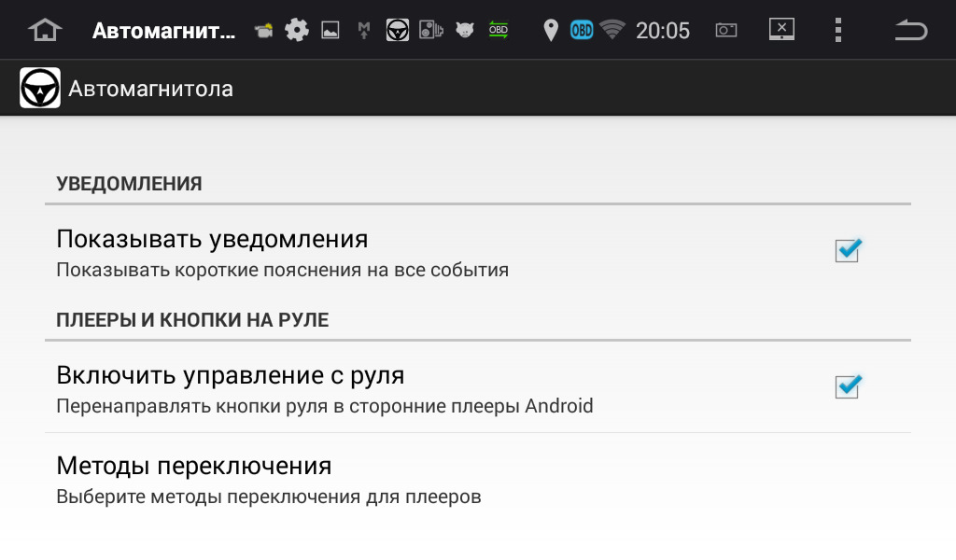Open the screenshot camera icon in status bar
The height and width of the screenshot is (560, 956).
(x=725, y=29)
